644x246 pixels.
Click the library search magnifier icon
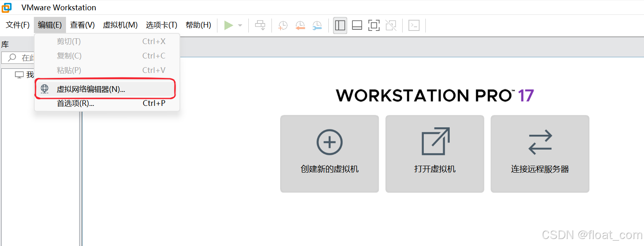click(x=12, y=58)
